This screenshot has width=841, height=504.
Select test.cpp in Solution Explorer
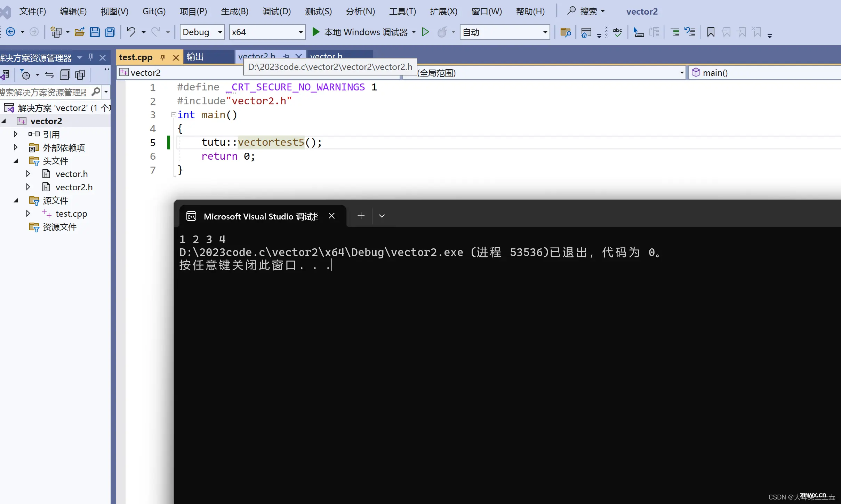tap(71, 214)
